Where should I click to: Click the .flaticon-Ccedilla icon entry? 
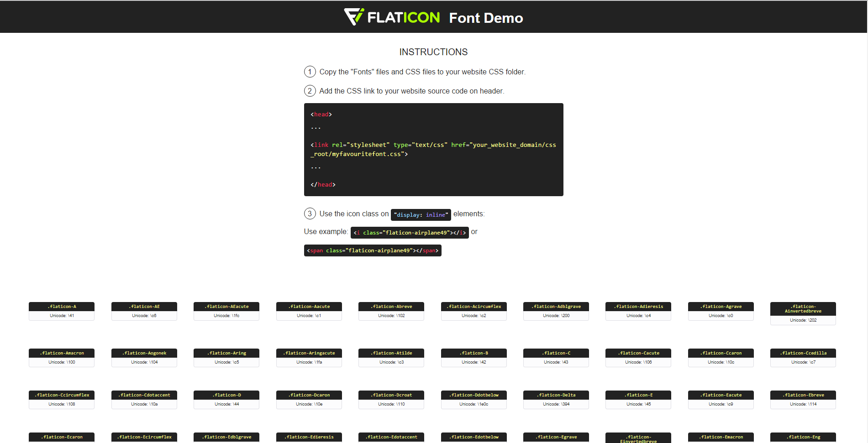point(803,357)
